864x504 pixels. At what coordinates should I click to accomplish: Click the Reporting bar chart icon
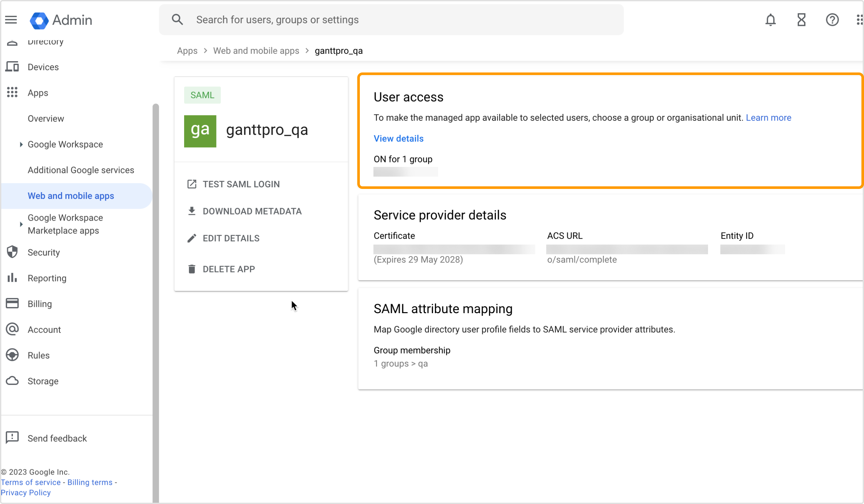point(12,278)
